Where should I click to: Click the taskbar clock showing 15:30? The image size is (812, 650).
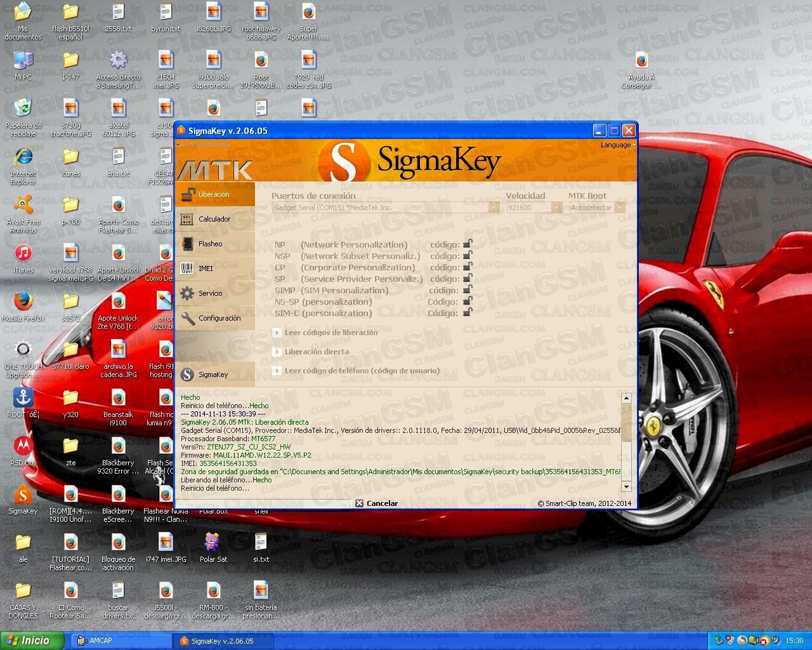(x=794, y=641)
